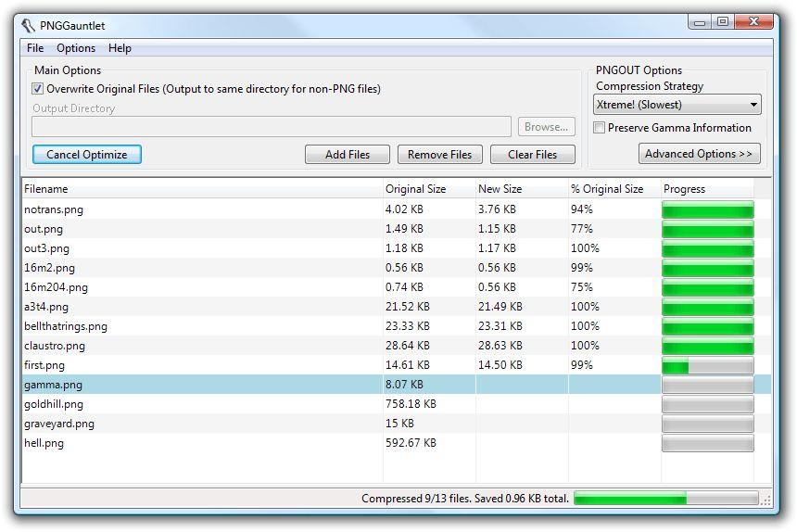Click the Progress column header
Screen dimensions: 797x532
pyautogui.click(x=707, y=189)
